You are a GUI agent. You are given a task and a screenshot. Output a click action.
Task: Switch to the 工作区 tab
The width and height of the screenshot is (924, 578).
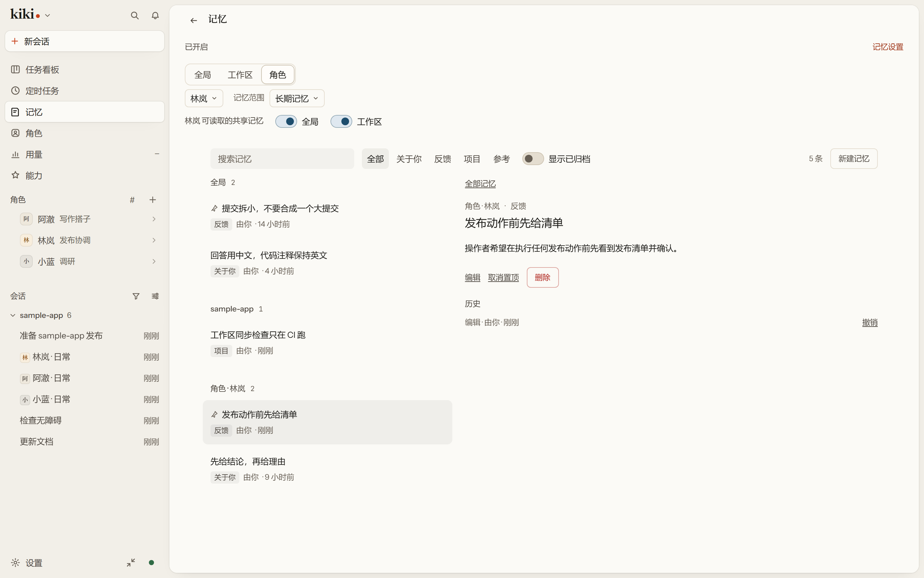(x=240, y=74)
